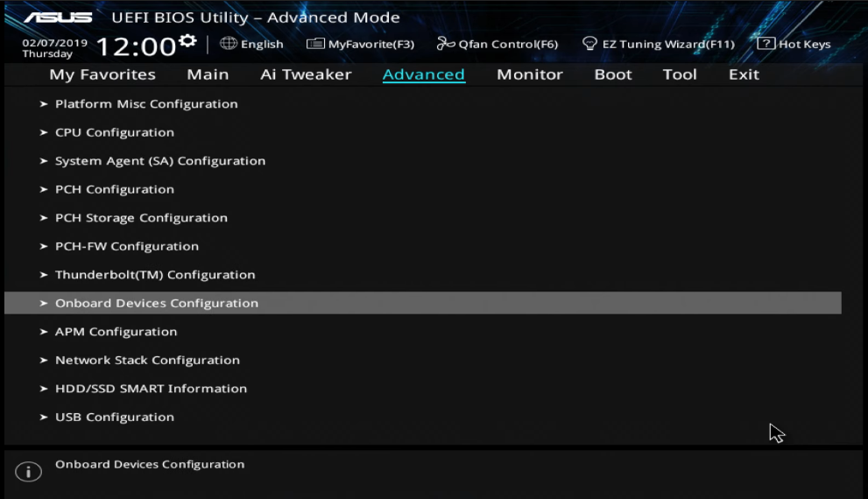Switch to the Main tab

pyautogui.click(x=208, y=74)
